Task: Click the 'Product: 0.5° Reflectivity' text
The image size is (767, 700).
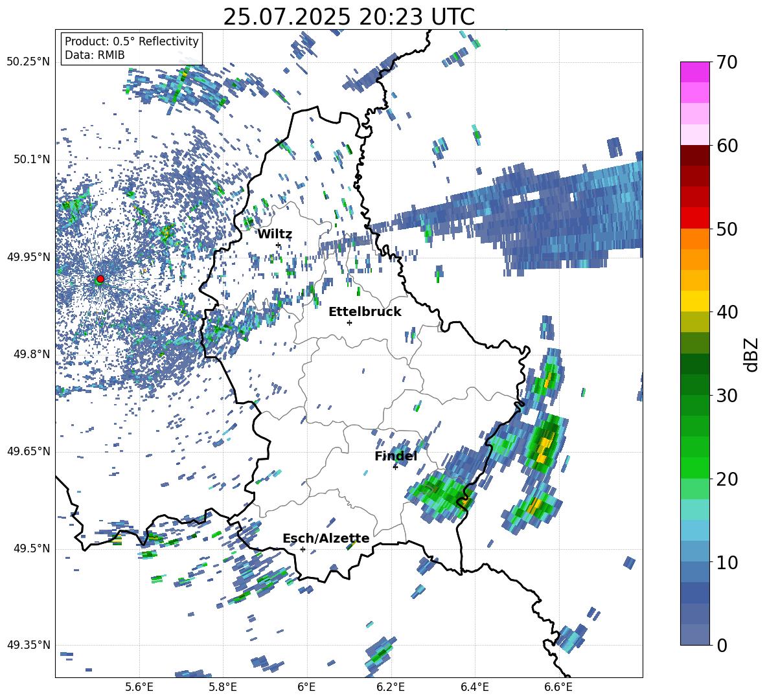Action: (x=132, y=41)
